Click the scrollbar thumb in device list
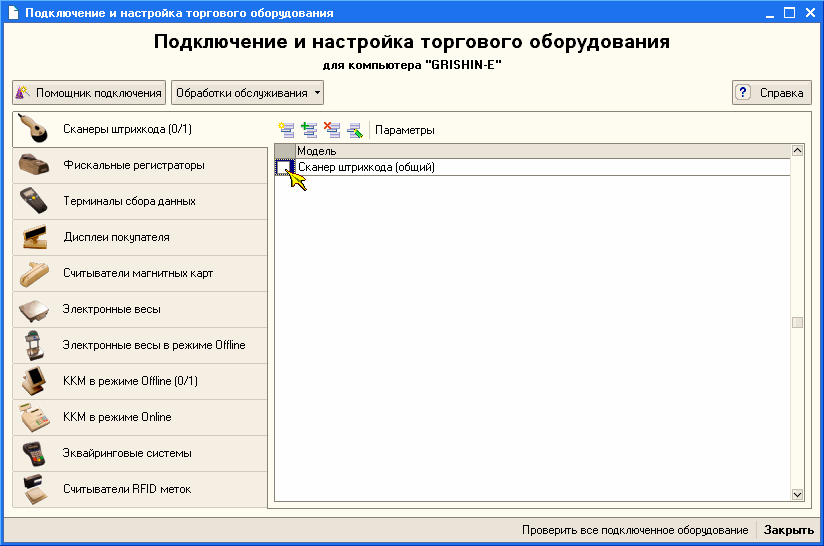Screen dimensions: 824x546 coord(797,323)
